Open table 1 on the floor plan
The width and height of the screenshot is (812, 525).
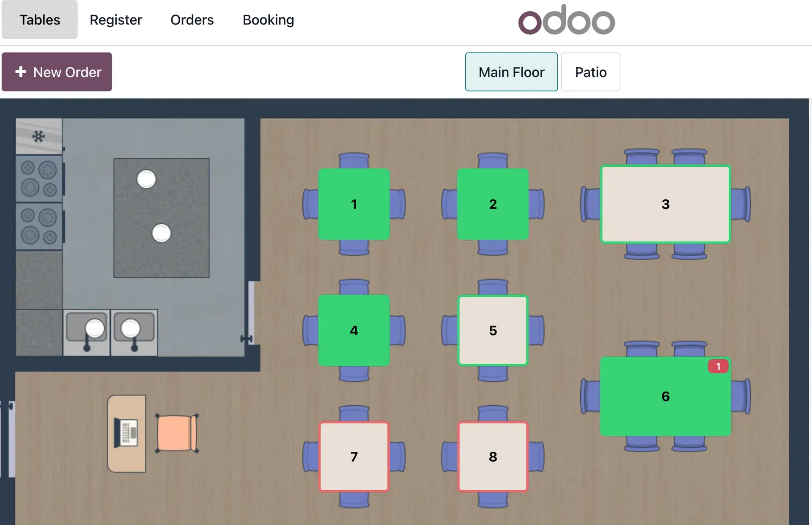pos(354,204)
